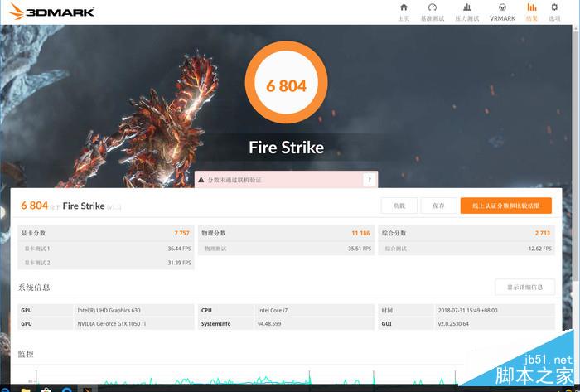Screen dimensions: 580x392
Task: Open the 压力测试 stress tests section
Action: (x=467, y=12)
